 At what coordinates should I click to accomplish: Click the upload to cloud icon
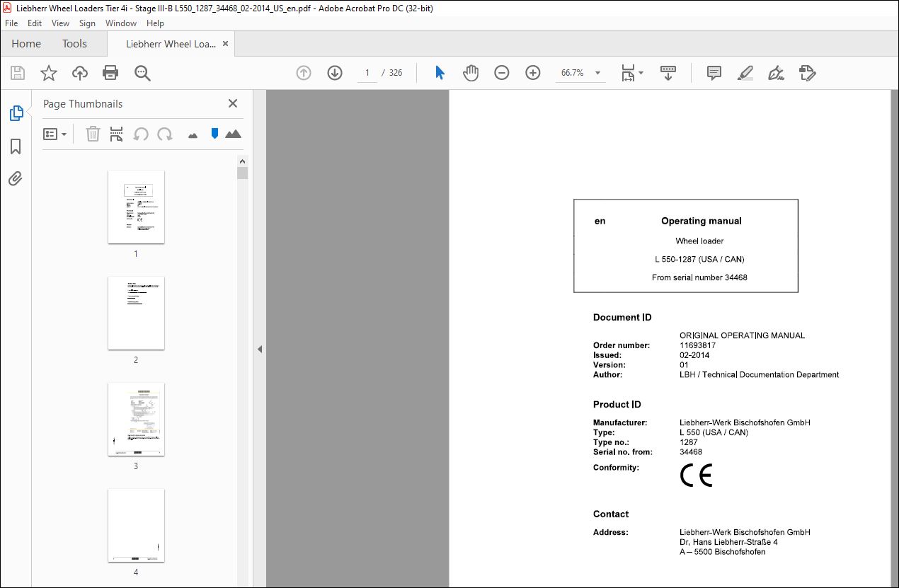80,73
